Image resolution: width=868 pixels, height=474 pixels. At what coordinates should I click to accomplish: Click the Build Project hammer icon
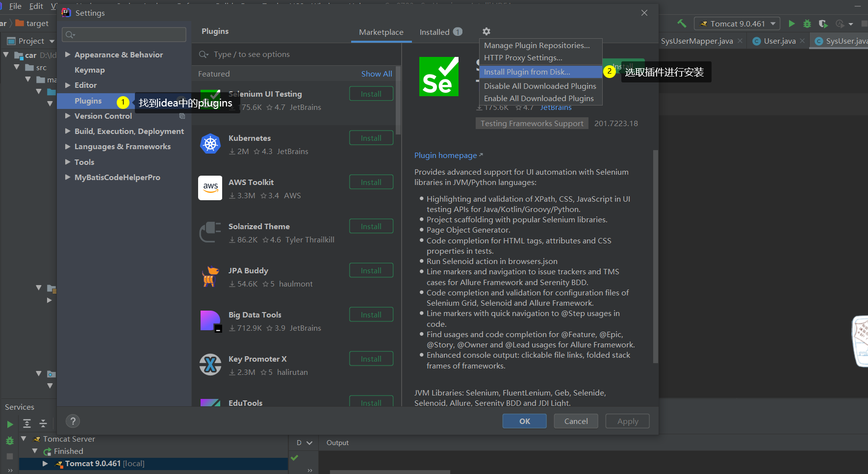[x=682, y=24]
